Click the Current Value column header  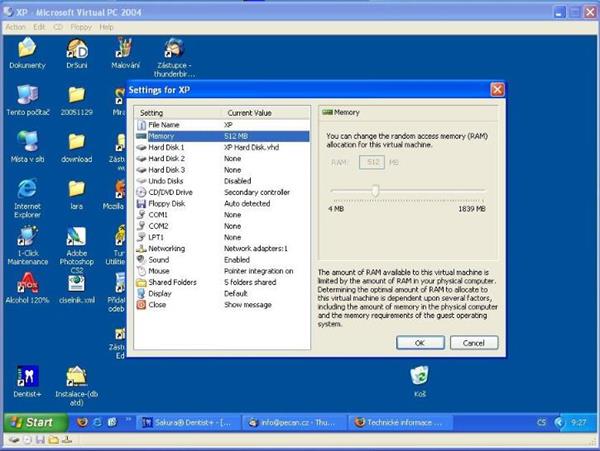(266, 113)
